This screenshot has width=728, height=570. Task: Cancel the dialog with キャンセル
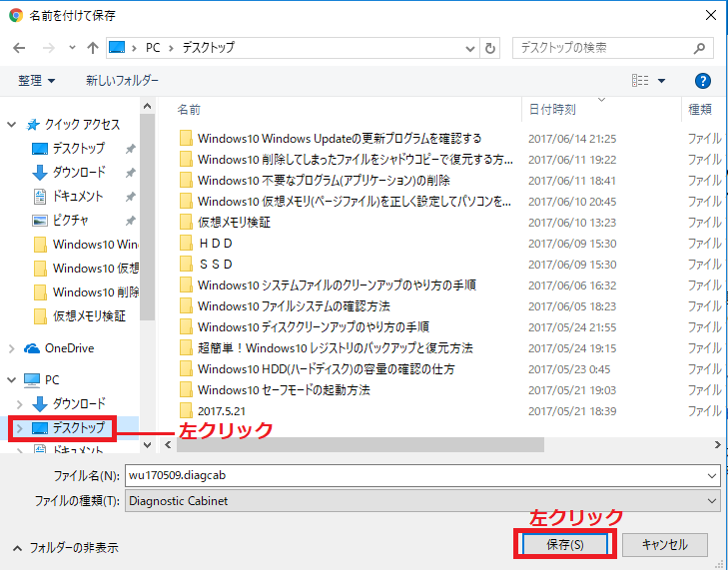tap(664, 544)
